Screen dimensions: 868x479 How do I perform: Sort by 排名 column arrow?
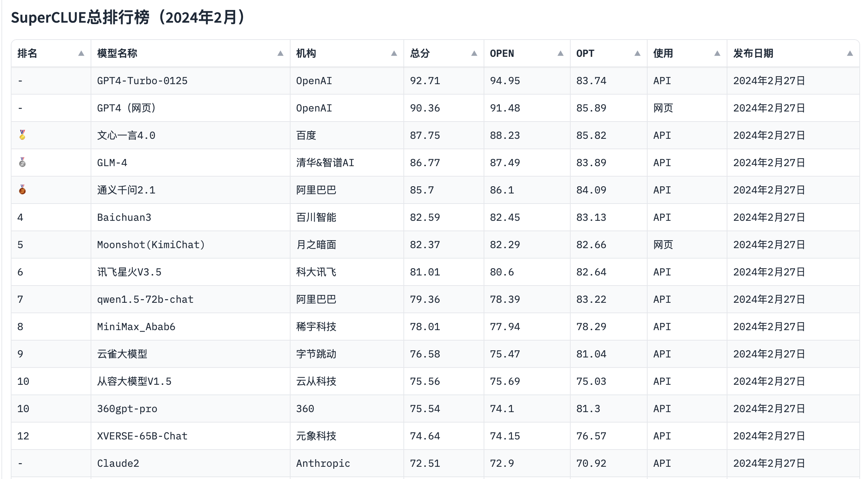coord(81,54)
